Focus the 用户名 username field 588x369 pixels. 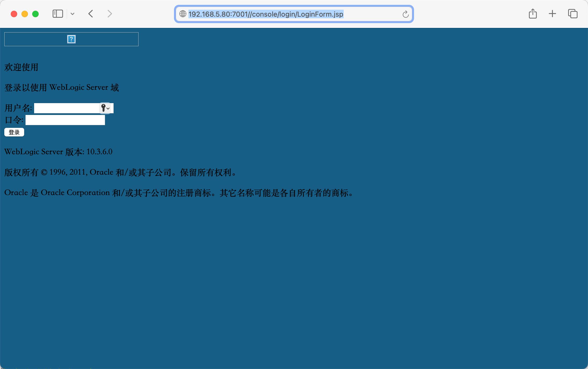[67, 108]
